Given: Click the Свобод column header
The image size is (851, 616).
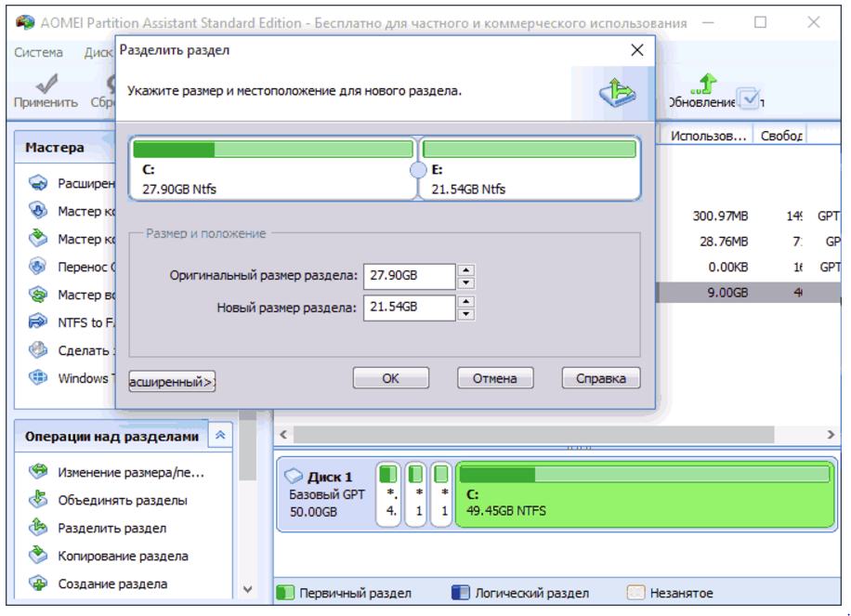Looking at the screenshot, I should [x=780, y=136].
